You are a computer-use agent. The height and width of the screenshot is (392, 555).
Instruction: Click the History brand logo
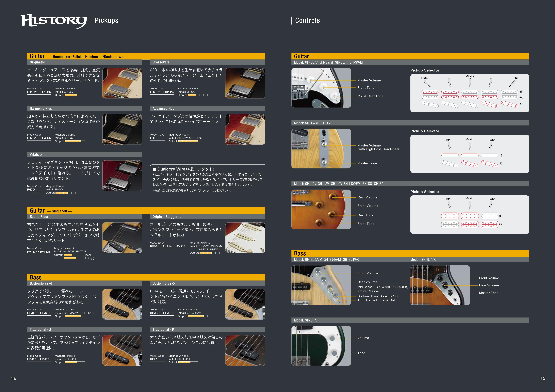point(53,21)
